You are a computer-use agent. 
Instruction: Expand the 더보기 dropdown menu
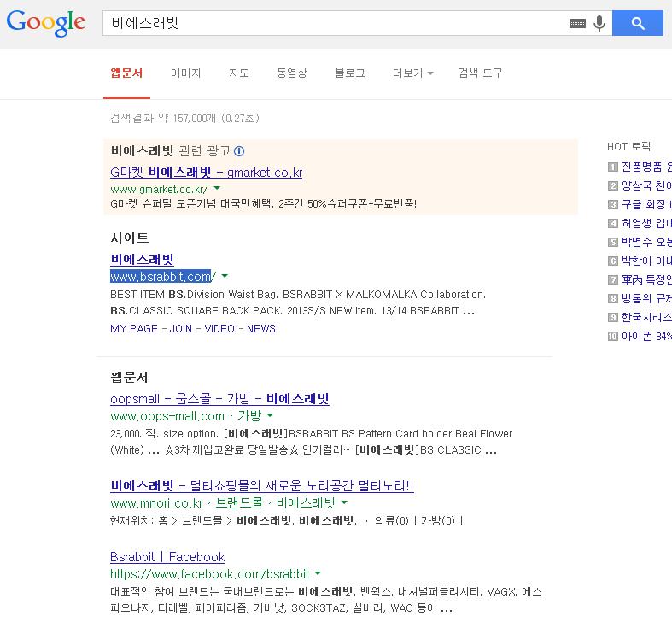click(413, 73)
